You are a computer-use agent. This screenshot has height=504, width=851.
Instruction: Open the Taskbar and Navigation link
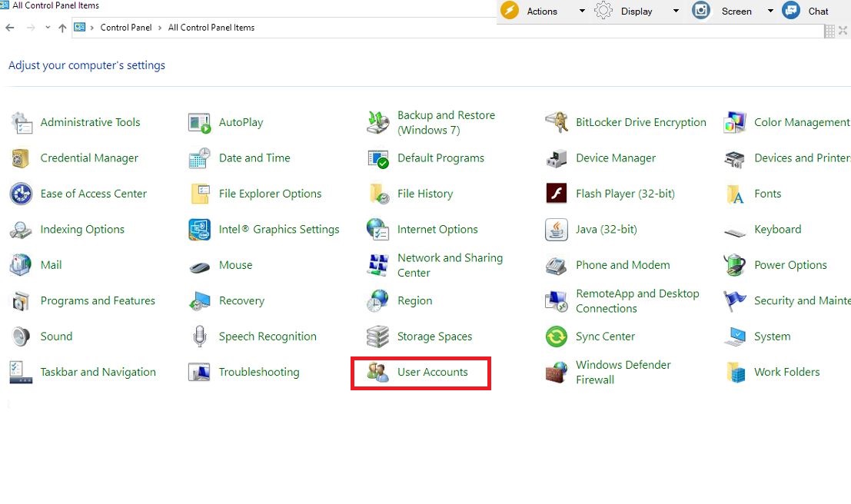click(x=98, y=372)
